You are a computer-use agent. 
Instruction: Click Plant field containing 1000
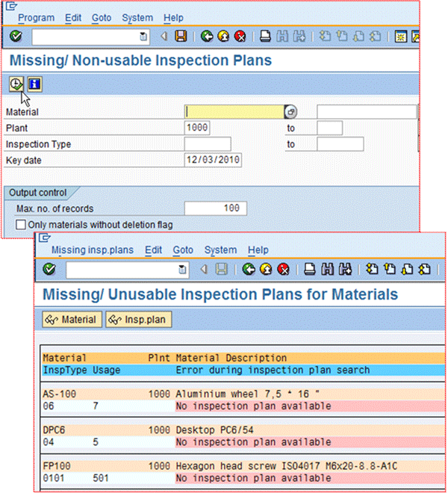(197, 128)
